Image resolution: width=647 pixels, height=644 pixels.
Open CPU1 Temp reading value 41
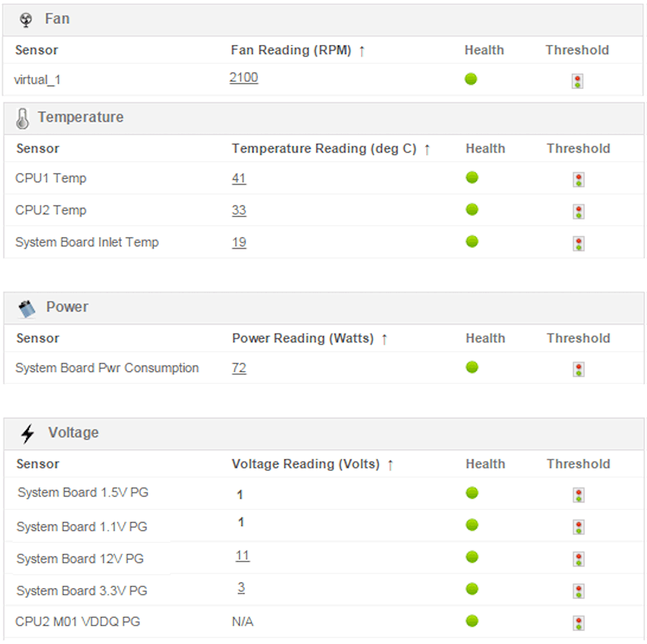[239, 178]
